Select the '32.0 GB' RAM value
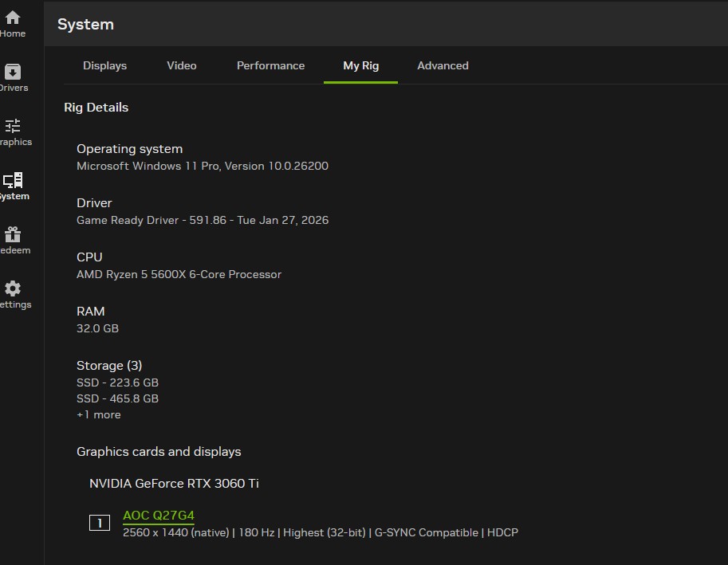 [x=97, y=328]
